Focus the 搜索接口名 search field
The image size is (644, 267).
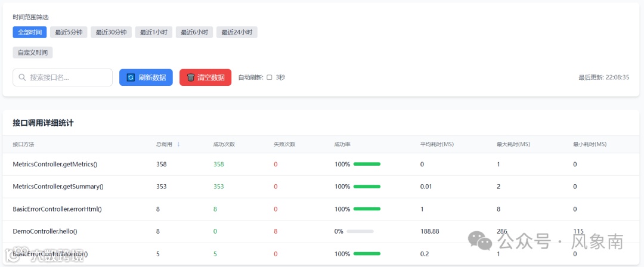63,77
